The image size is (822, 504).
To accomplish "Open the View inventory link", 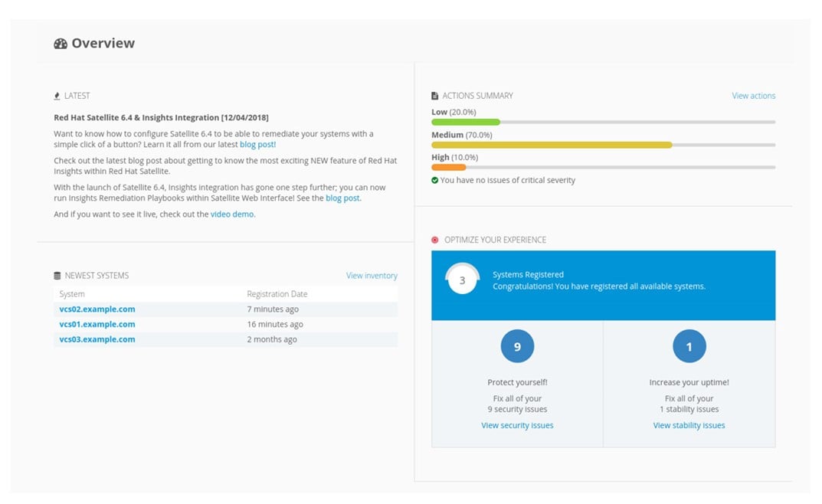I will coord(372,276).
